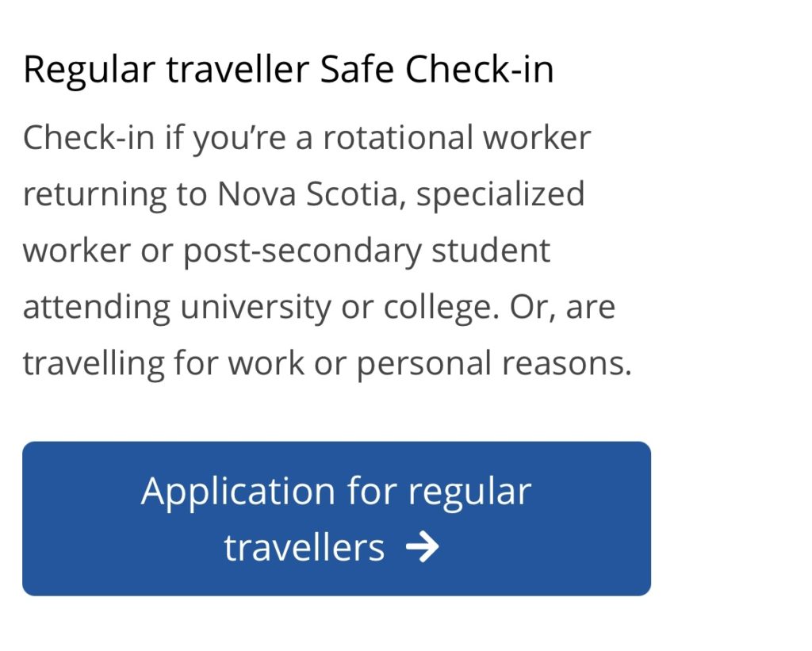Click the Regular traveller Safe Check-in heading

288,70
